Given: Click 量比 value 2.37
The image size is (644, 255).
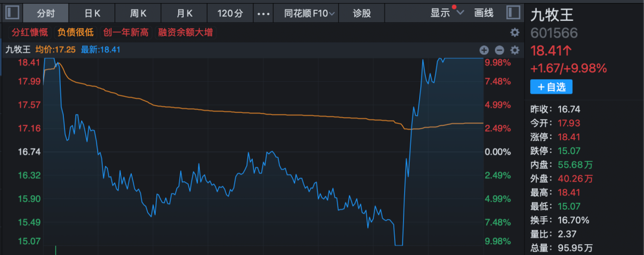Looking at the screenshot, I should [567, 234].
